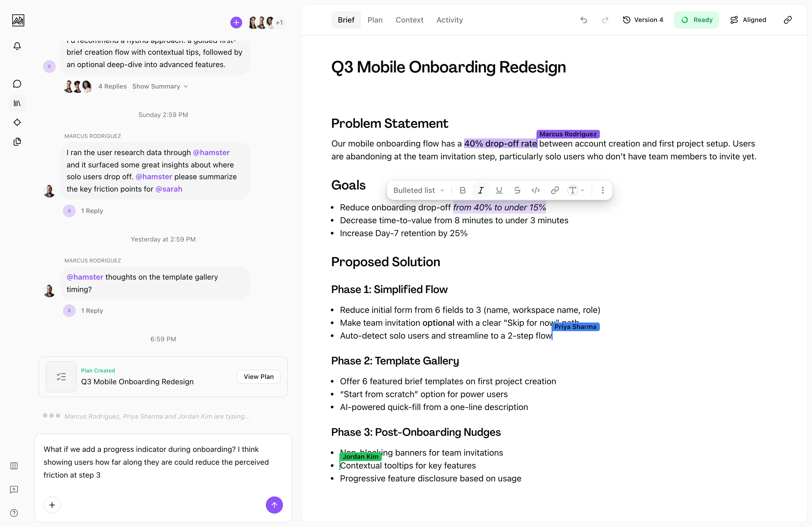The width and height of the screenshot is (812, 527).
Task: Open the notifications bell in the sidebar
Action: [x=17, y=46]
